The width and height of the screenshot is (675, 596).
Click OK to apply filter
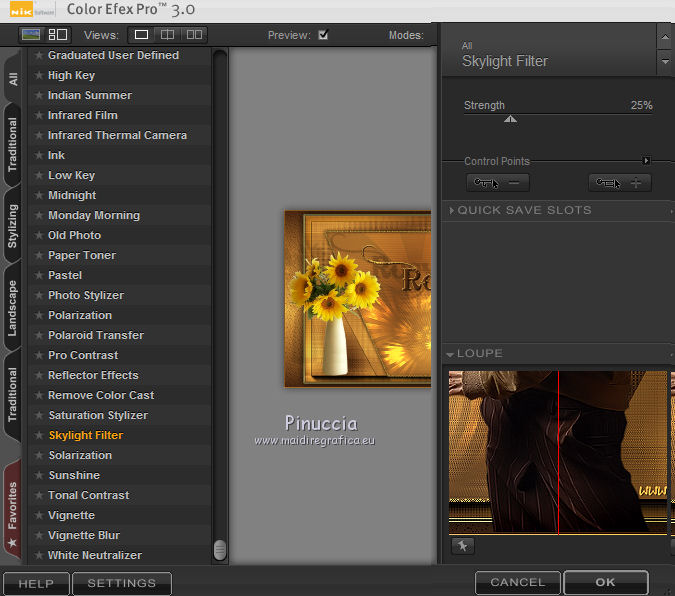pyautogui.click(x=606, y=582)
